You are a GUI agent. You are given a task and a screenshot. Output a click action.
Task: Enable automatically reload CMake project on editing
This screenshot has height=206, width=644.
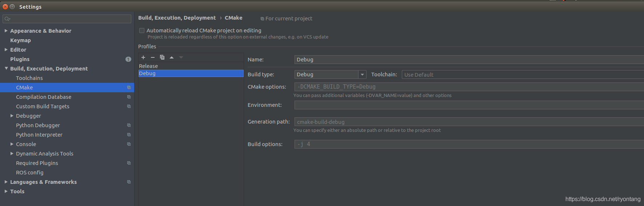click(142, 31)
